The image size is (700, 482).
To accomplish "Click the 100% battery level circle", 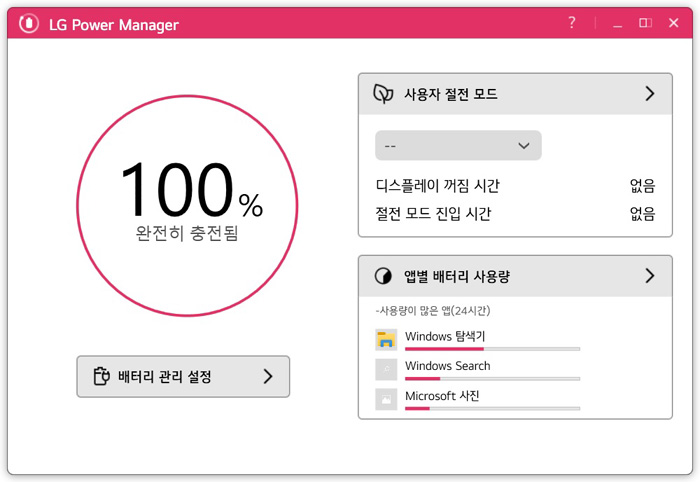I will coord(188,206).
